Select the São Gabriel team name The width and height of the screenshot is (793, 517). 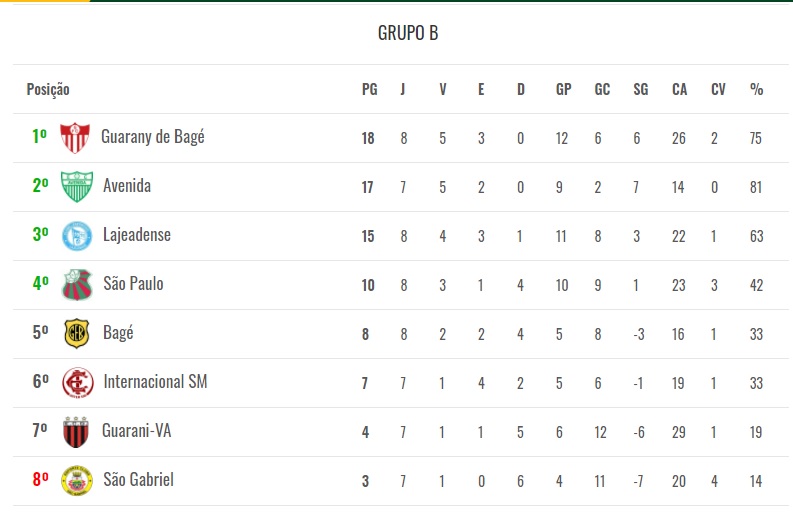(x=139, y=480)
